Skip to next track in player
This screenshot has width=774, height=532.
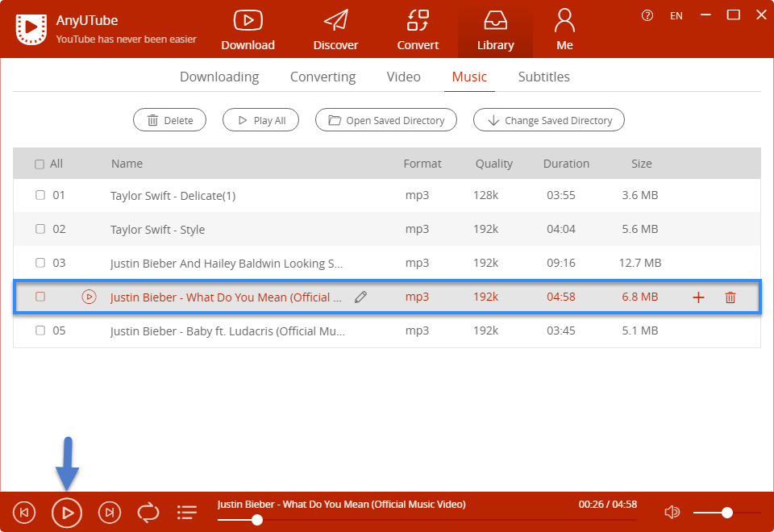coord(110,513)
